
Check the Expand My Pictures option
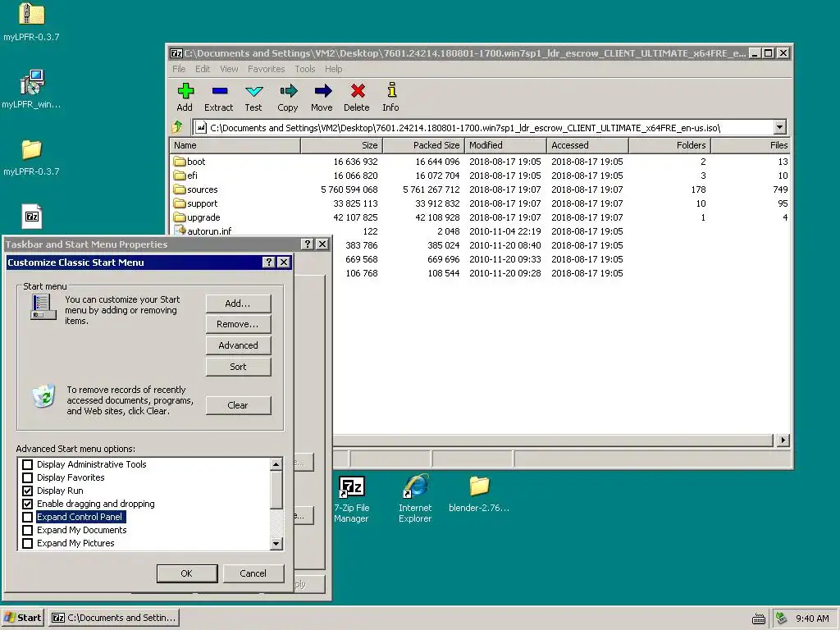tap(27, 543)
